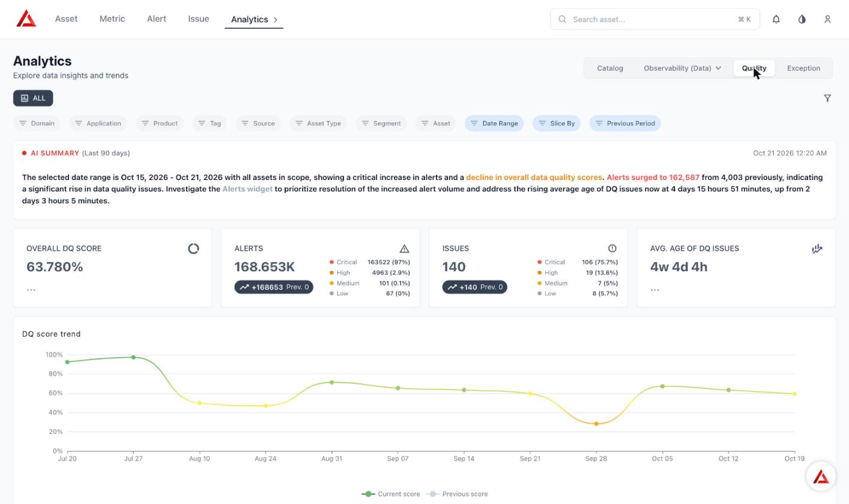Switch to the Catalog tab
Image resolution: width=849 pixels, height=504 pixels.
pyautogui.click(x=610, y=68)
